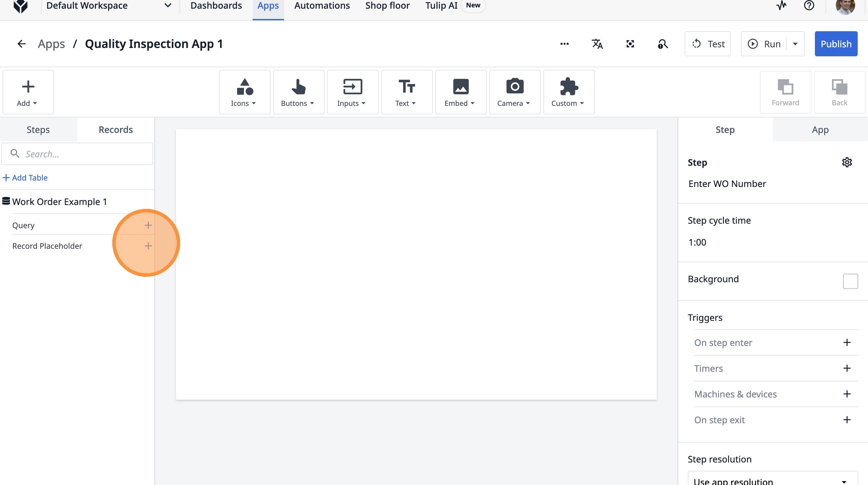The image size is (868, 485).
Task: Add a Query with plus icon
Action: (x=148, y=225)
